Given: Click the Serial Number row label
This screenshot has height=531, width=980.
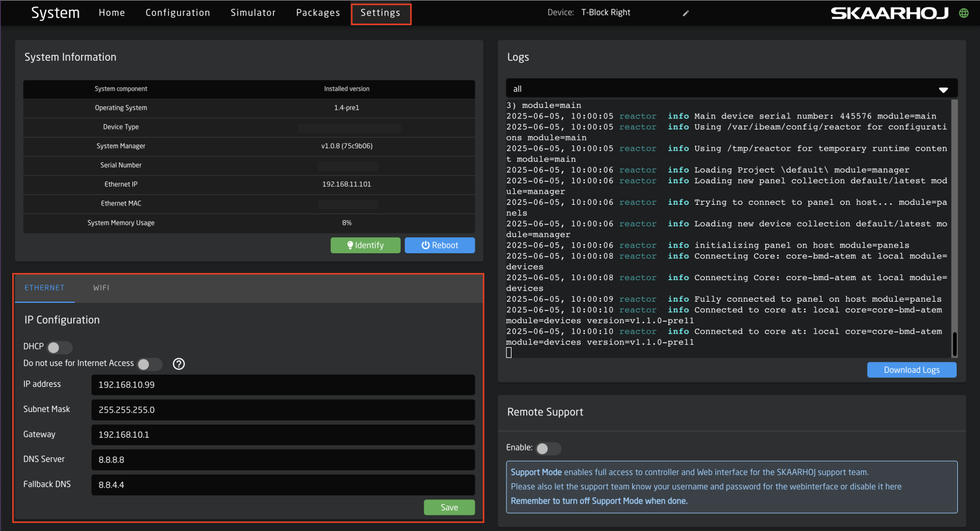Looking at the screenshot, I should point(121,165).
